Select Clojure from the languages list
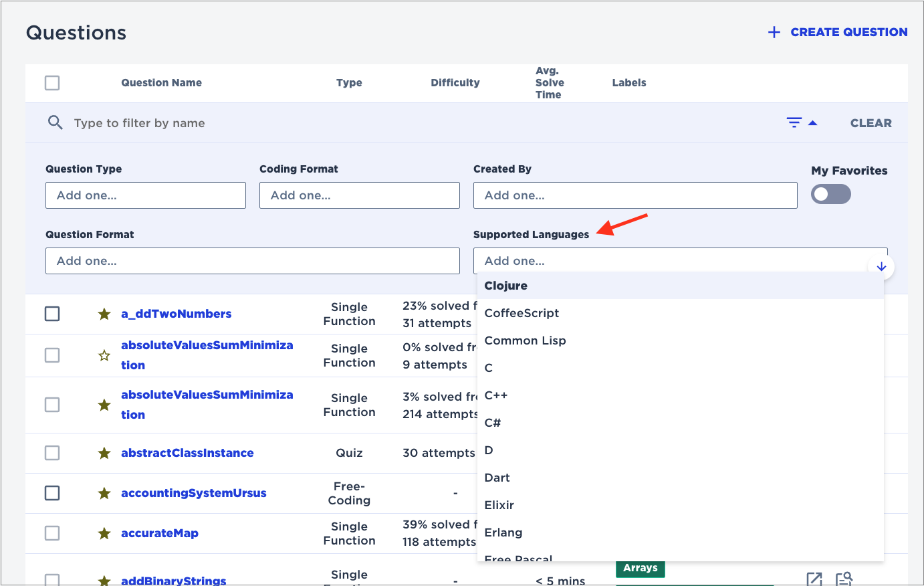The height and width of the screenshot is (586, 924). coord(506,286)
